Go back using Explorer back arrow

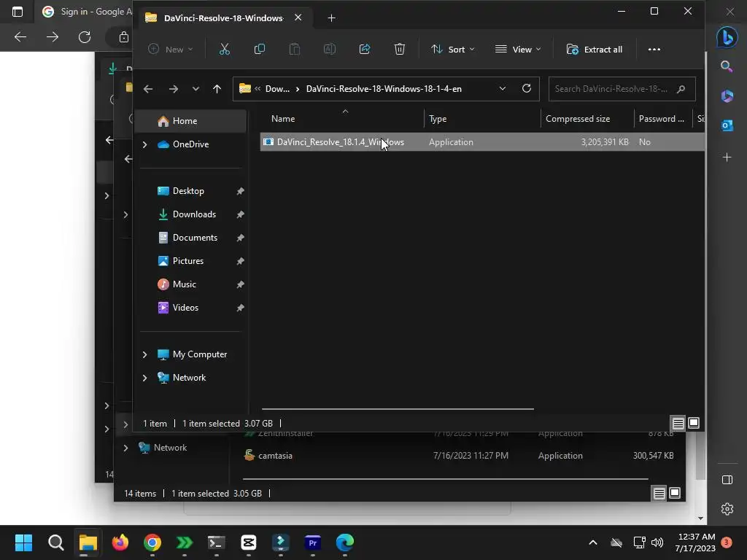[148, 89]
